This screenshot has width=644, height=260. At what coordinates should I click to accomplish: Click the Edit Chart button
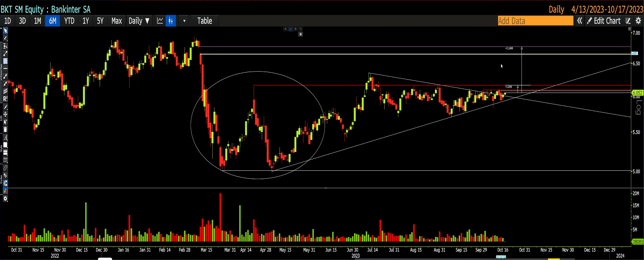point(604,21)
